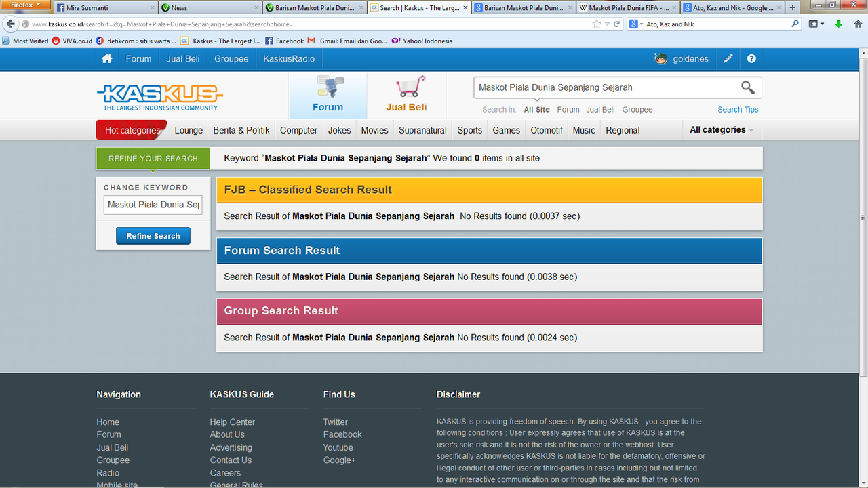This screenshot has width=868, height=488.
Task: Open the Regional category
Action: coord(623,130)
